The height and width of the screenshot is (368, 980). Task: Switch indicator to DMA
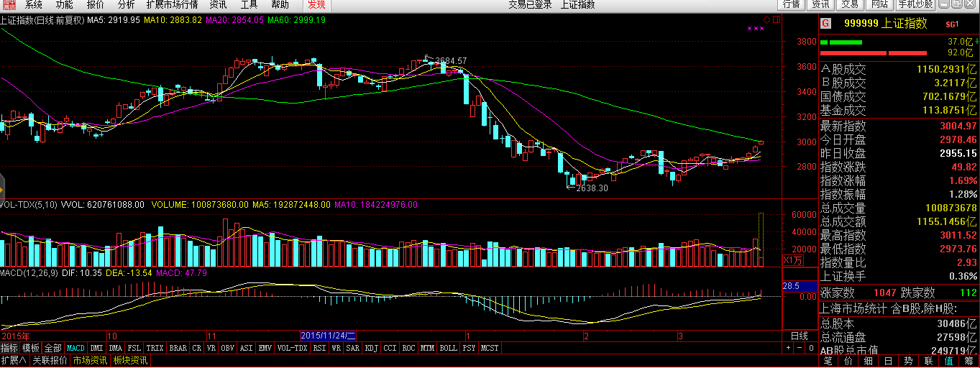tap(115, 348)
